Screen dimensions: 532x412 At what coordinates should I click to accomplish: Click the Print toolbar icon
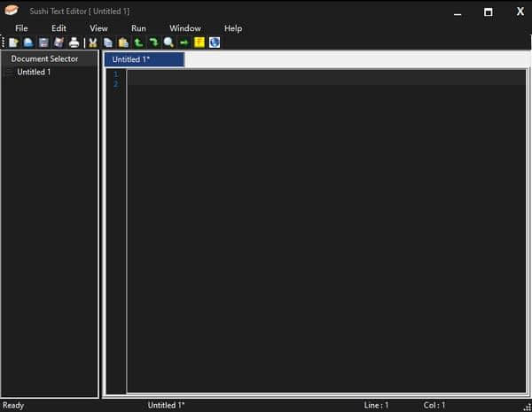pos(74,43)
